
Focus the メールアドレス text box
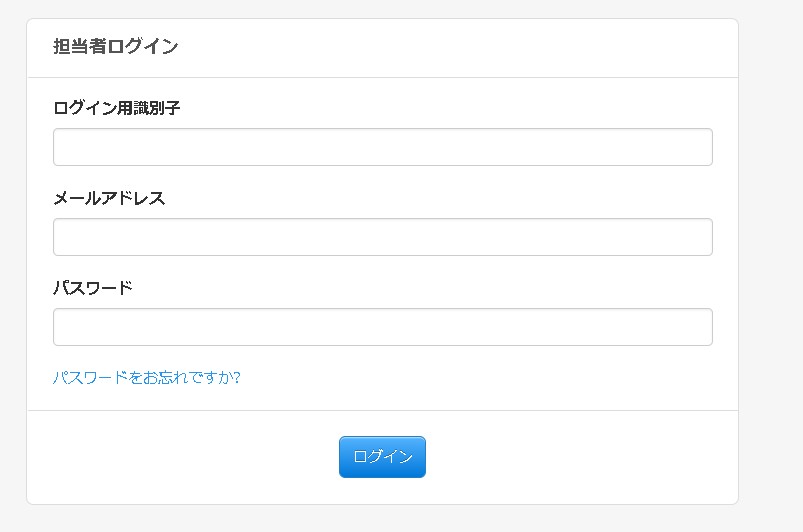point(382,237)
